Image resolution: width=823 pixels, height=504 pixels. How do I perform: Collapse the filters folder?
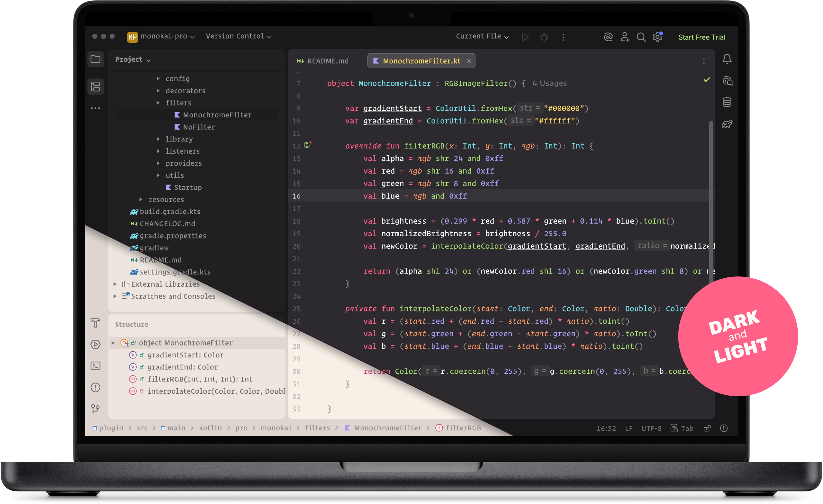[x=158, y=103]
